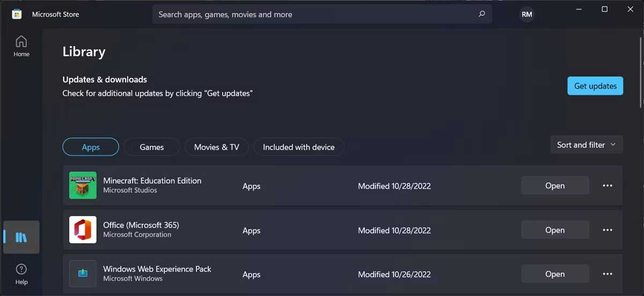This screenshot has height=296, width=644.
Task: Select the Included with device tab
Action: tap(298, 147)
